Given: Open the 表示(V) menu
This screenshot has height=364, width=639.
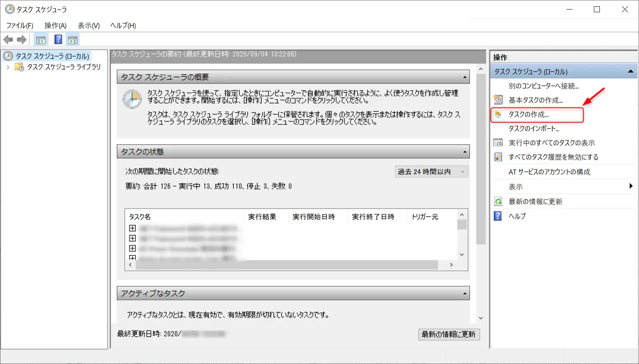Looking at the screenshot, I should (89, 26).
